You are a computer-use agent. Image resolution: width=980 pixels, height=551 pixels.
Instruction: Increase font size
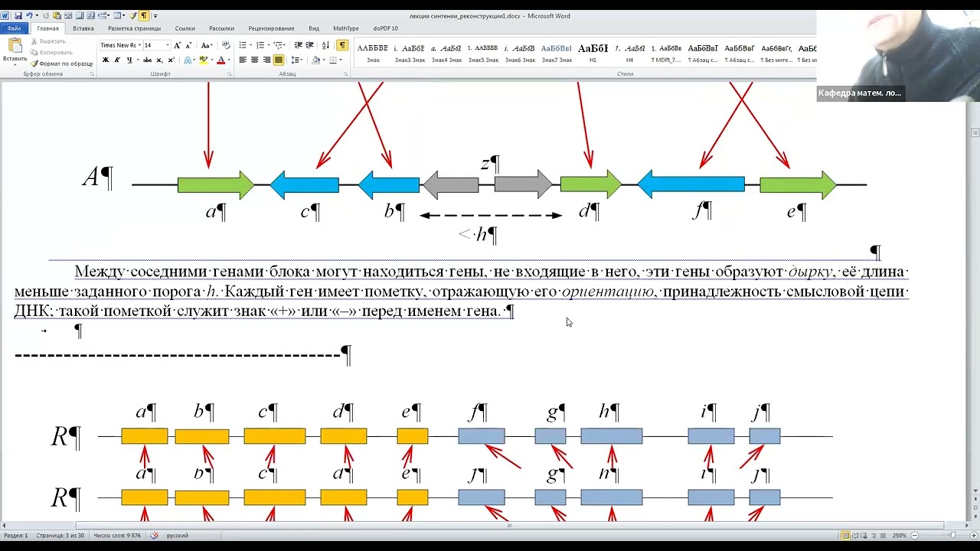tap(178, 45)
